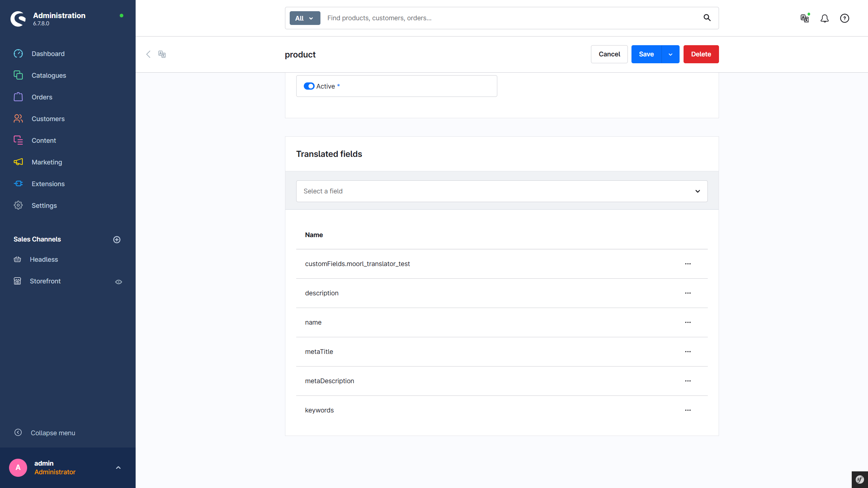This screenshot has width=868, height=488.
Task: Open the Marketing megaphone icon
Action: (x=18, y=162)
